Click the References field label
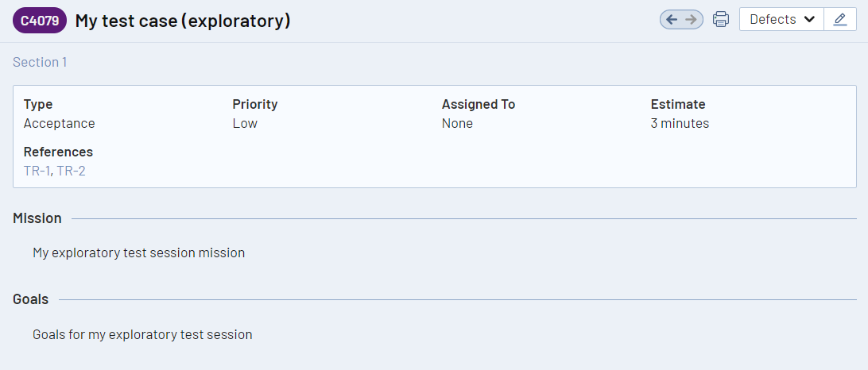The image size is (868, 370). click(x=58, y=152)
